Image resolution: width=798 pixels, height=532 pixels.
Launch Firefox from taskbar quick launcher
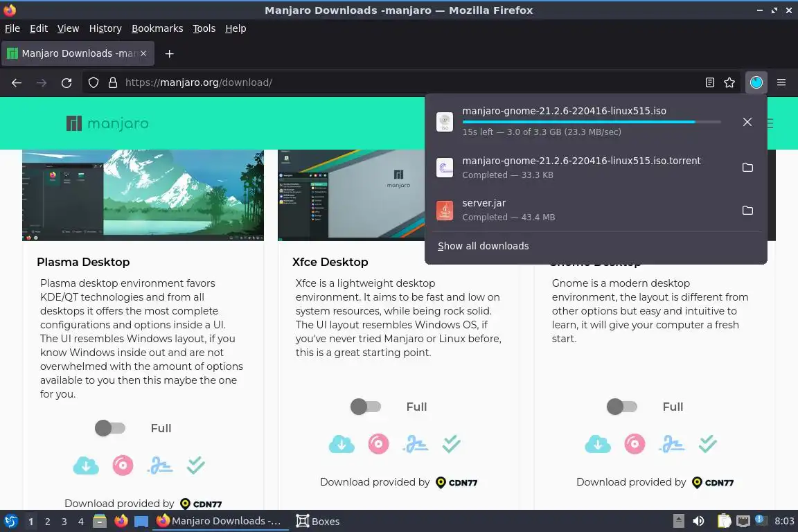point(121,522)
